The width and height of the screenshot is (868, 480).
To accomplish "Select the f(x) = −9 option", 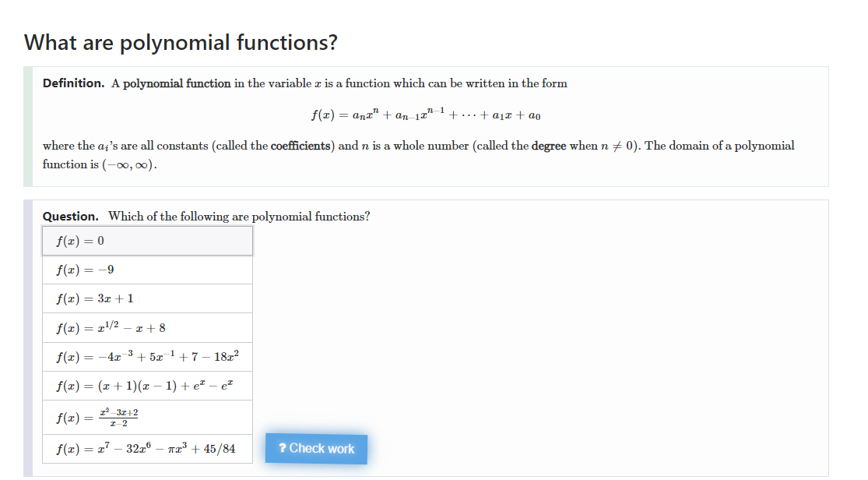I will 147,270.
